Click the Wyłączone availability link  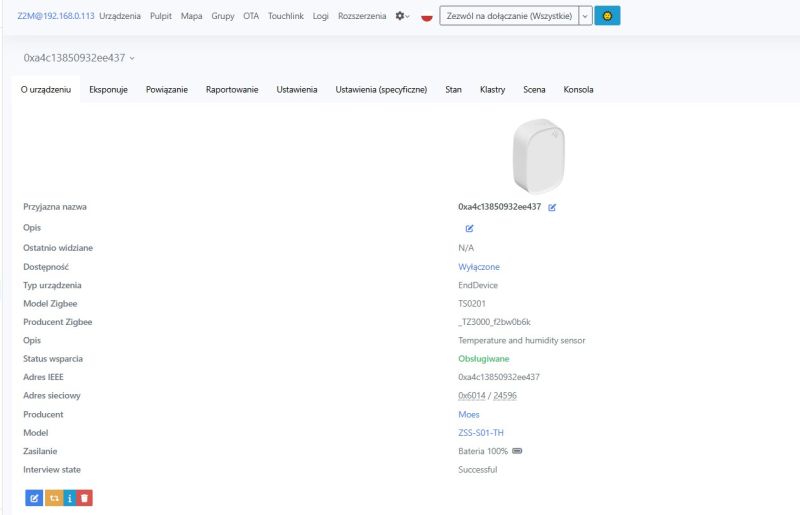pyautogui.click(x=479, y=266)
